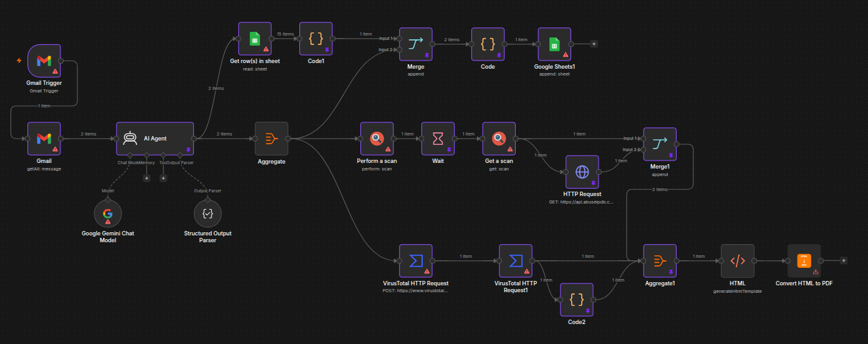Open the VirusTotal HTTP Request node
Screen dimensions: 868x344
pyautogui.click(x=415, y=261)
